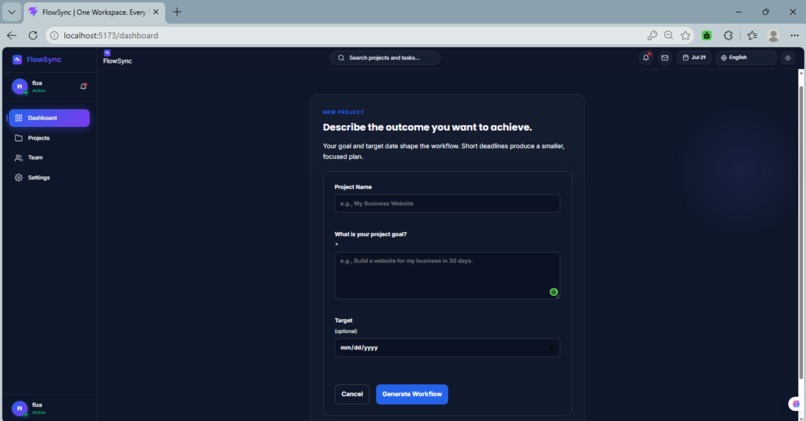806x421 pixels.
Task: Open Team in the sidebar
Action: (x=49, y=158)
